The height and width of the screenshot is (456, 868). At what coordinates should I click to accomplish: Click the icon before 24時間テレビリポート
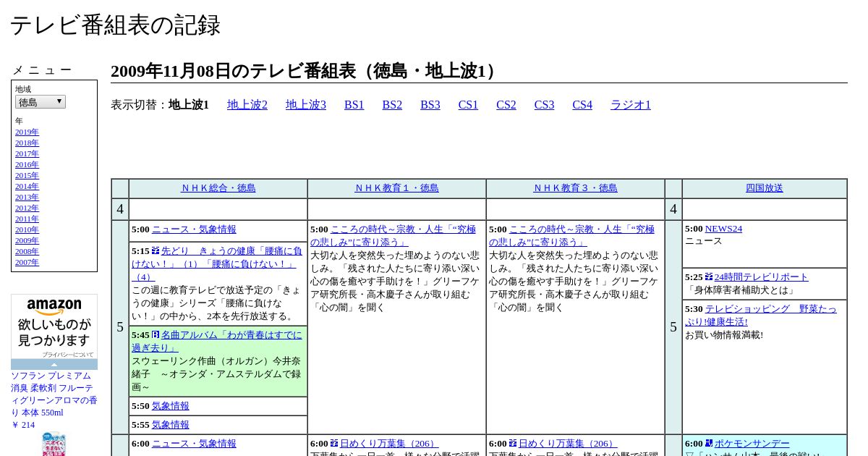point(709,276)
